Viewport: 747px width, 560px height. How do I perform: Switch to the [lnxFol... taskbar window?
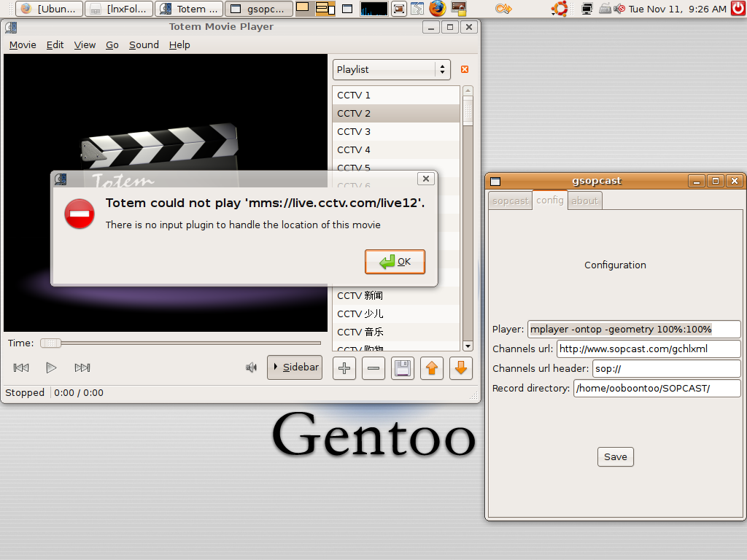point(119,9)
